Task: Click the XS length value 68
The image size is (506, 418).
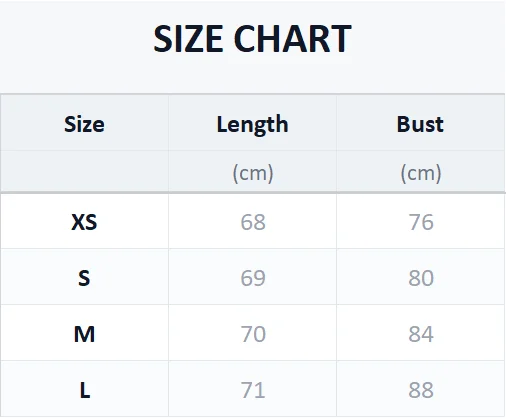Action: (x=253, y=222)
